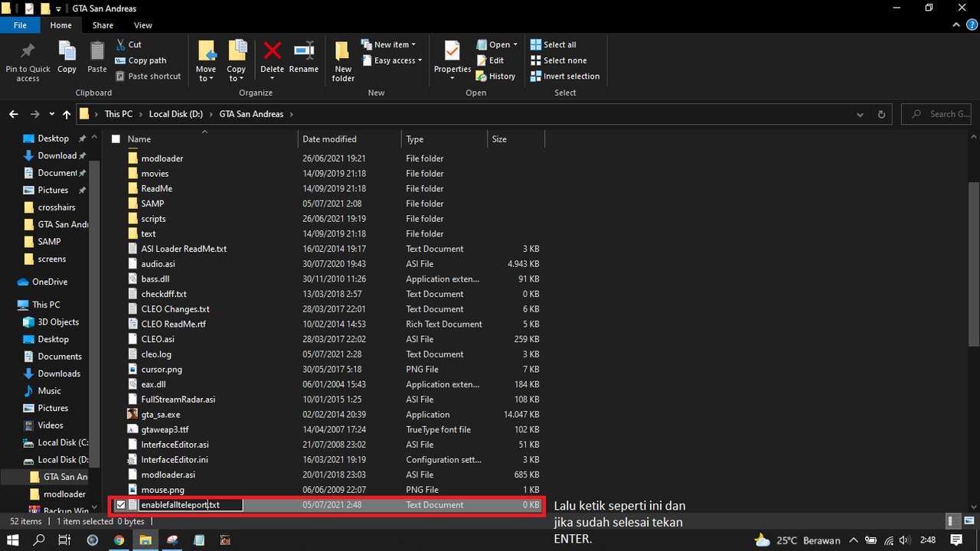
Task: Sort by the Size column header
Action: point(515,139)
